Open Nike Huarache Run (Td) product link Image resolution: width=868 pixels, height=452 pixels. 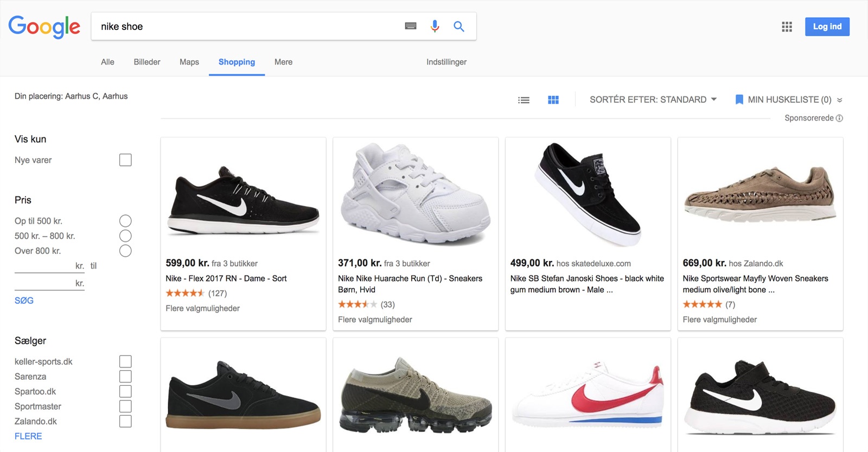coord(410,284)
